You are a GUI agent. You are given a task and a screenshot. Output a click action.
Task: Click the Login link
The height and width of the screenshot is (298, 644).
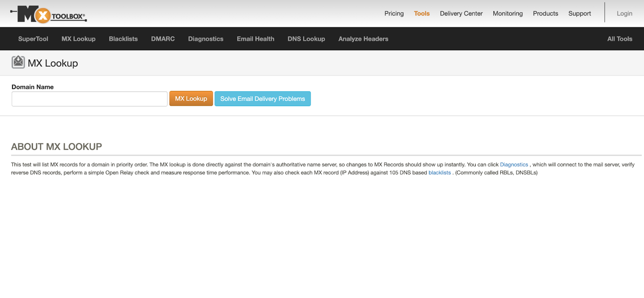[x=624, y=13]
